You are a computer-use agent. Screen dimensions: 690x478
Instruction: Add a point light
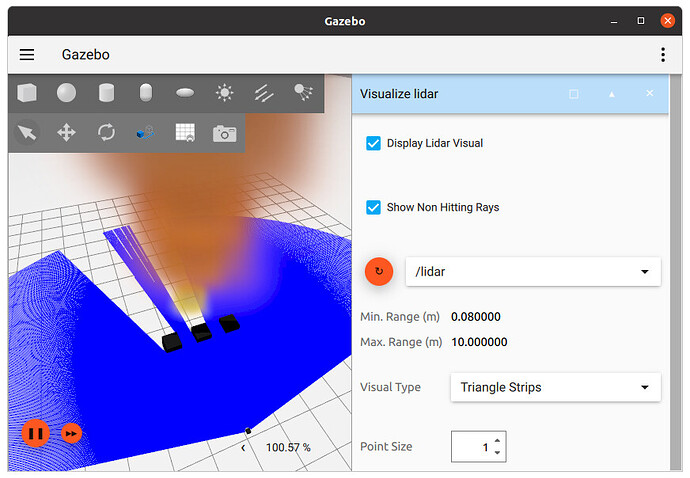[224, 93]
